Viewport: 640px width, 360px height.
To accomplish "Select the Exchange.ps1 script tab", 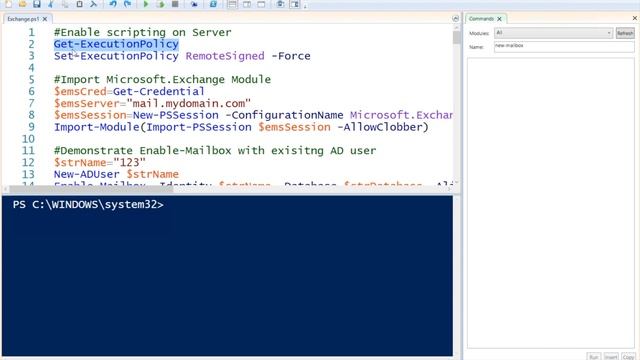I will click(23, 19).
